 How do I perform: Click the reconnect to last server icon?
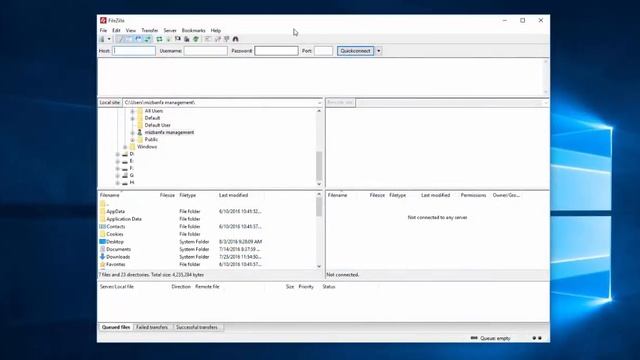click(196, 39)
